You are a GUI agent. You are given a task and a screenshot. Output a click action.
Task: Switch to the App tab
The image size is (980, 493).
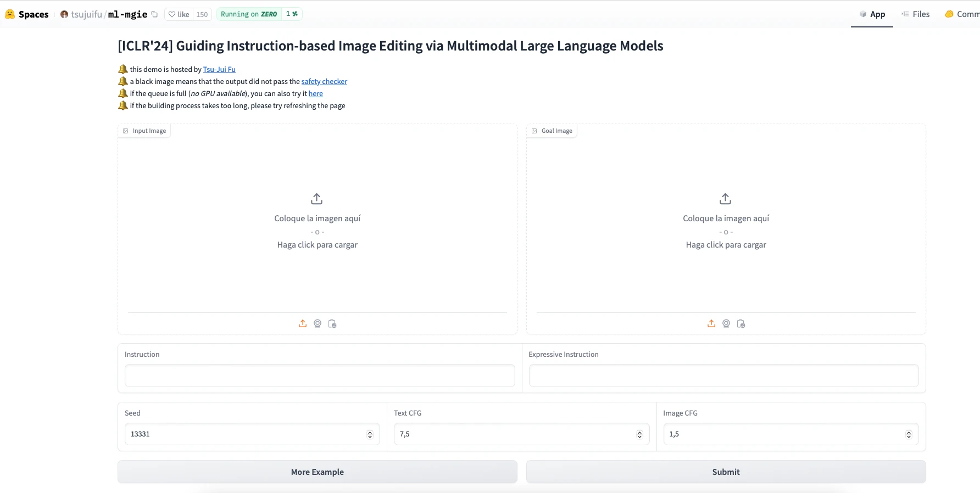(x=872, y=14)
